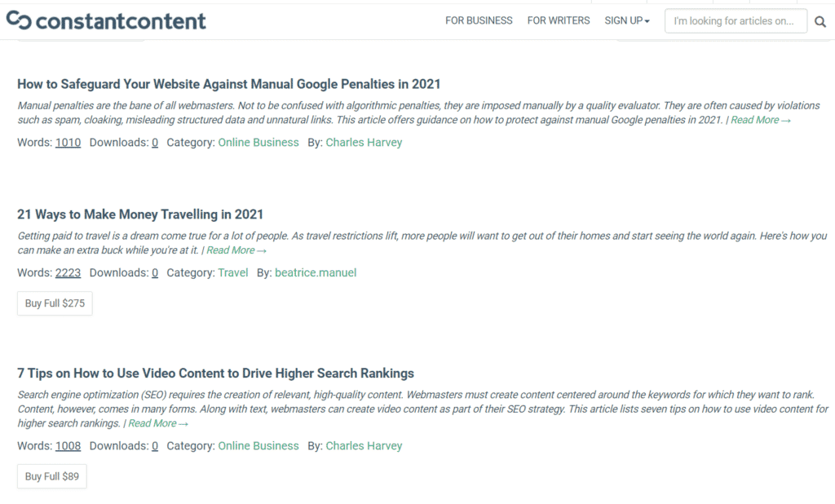835x504 pixels.
Task: Open the Online Business category link
Action: (x=258, y=142)
